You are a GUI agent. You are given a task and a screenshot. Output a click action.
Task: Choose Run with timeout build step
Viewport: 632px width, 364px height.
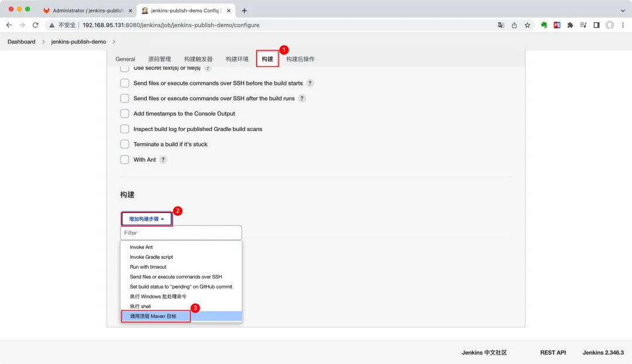coord(181,267)
